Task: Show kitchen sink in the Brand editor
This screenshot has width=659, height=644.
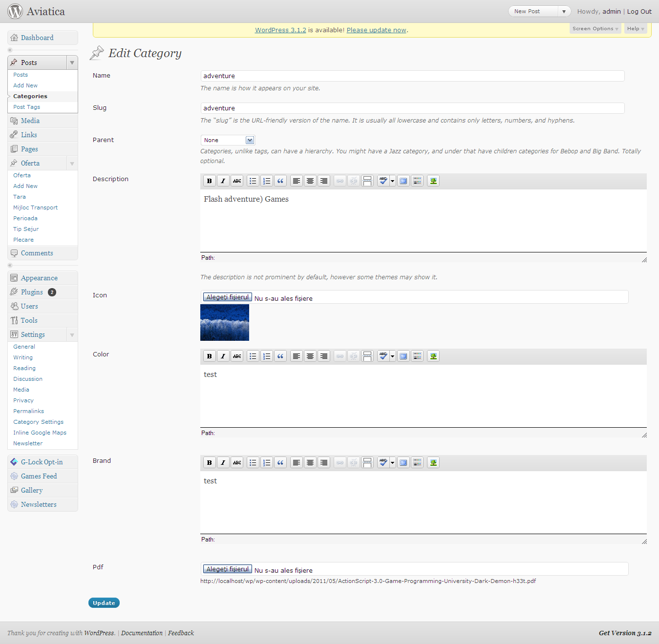Action: click(417, 463)
